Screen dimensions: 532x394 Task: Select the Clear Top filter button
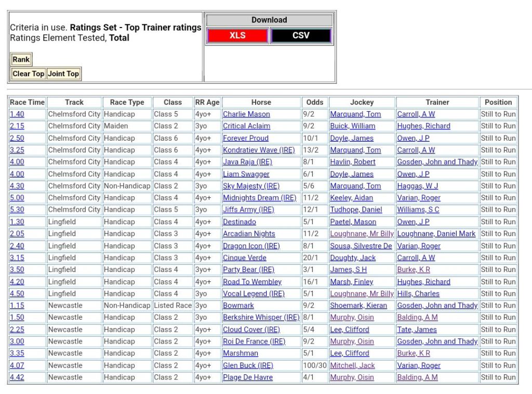click(x=28, y=74)
